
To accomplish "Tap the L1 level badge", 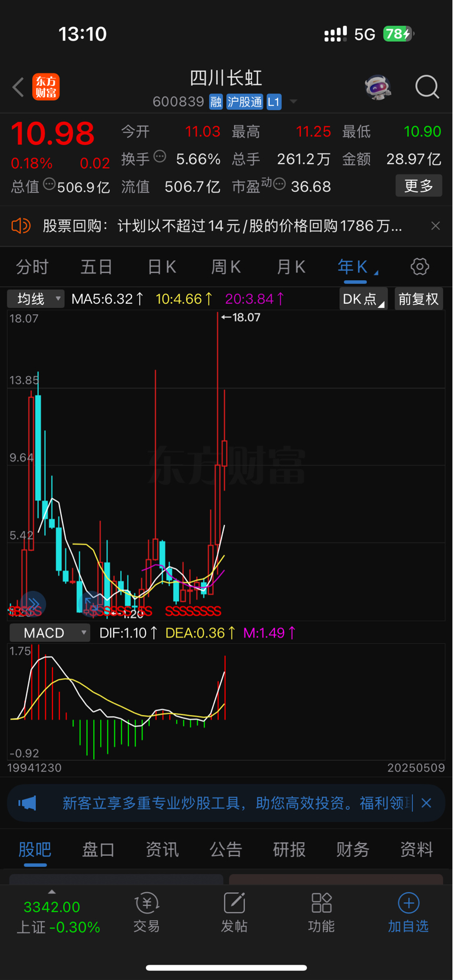I will click(x=274, y=102).
